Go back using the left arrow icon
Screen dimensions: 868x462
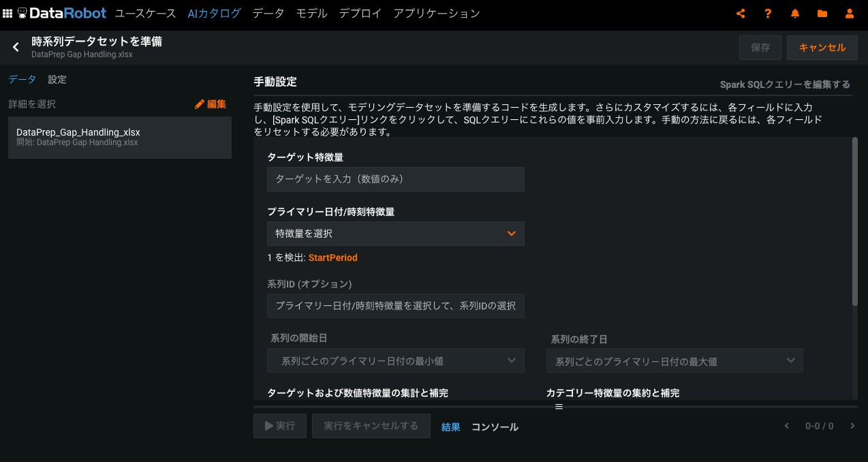16,47
